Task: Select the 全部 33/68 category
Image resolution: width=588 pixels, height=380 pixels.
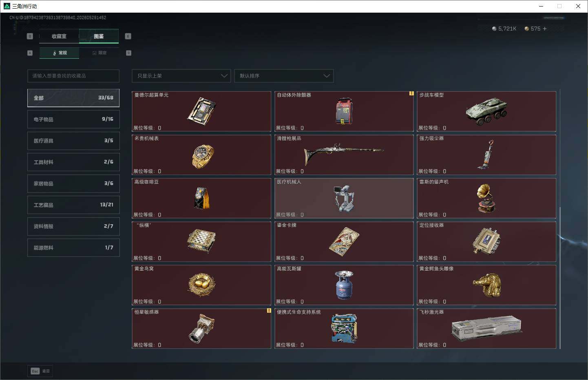Action: click(x=73, y=98)
